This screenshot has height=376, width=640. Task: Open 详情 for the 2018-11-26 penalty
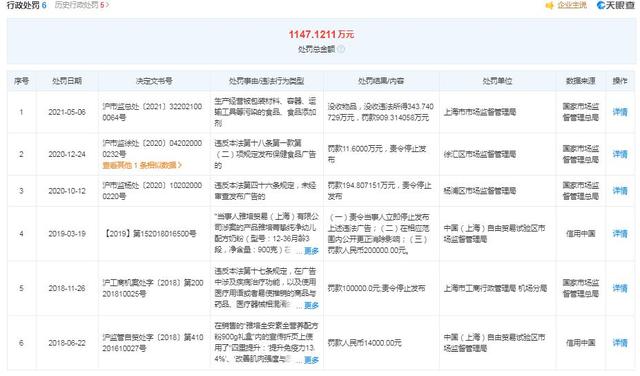click(620, 288)
